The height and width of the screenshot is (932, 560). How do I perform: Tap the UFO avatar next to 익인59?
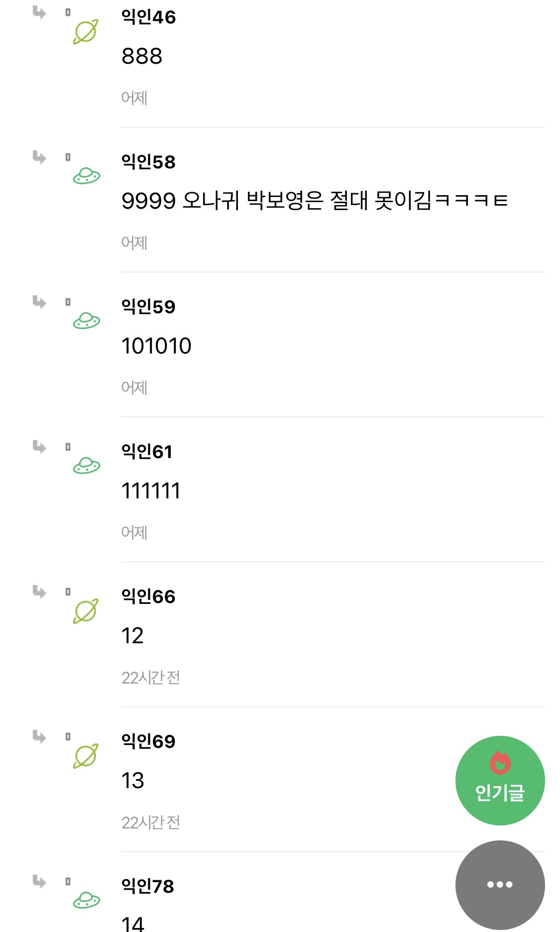click(87, 321)
